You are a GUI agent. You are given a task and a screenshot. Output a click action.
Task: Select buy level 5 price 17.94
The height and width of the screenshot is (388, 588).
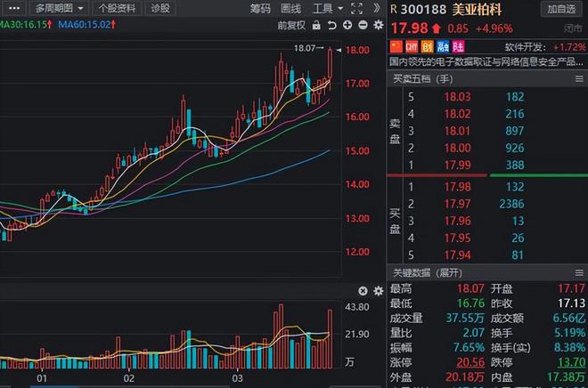click(457, 255)
